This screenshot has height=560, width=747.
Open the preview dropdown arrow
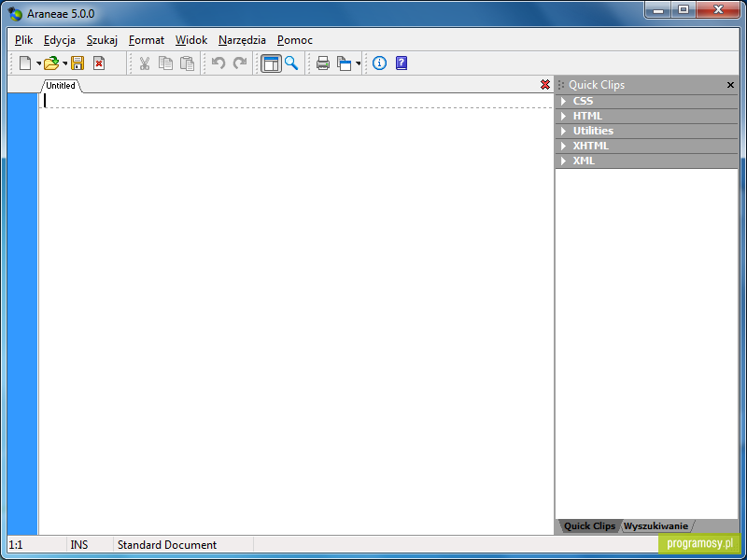click(359, 63)
